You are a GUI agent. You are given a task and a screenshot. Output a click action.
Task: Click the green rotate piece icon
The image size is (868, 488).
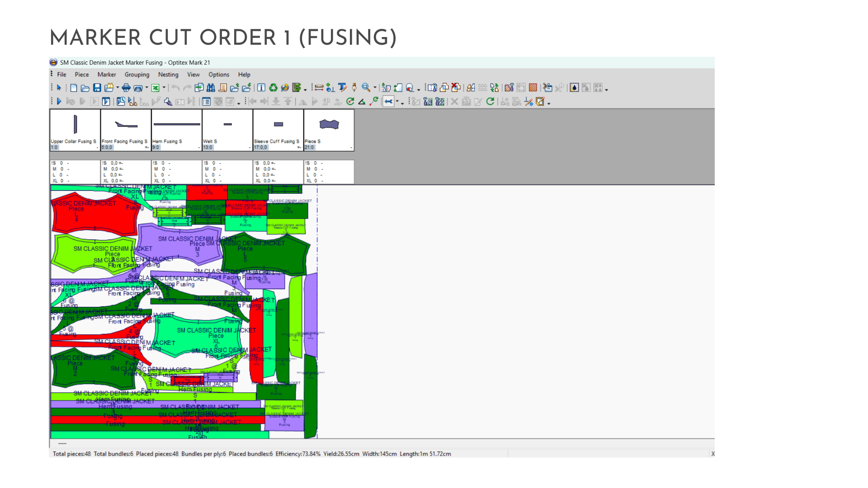(350, 102)
